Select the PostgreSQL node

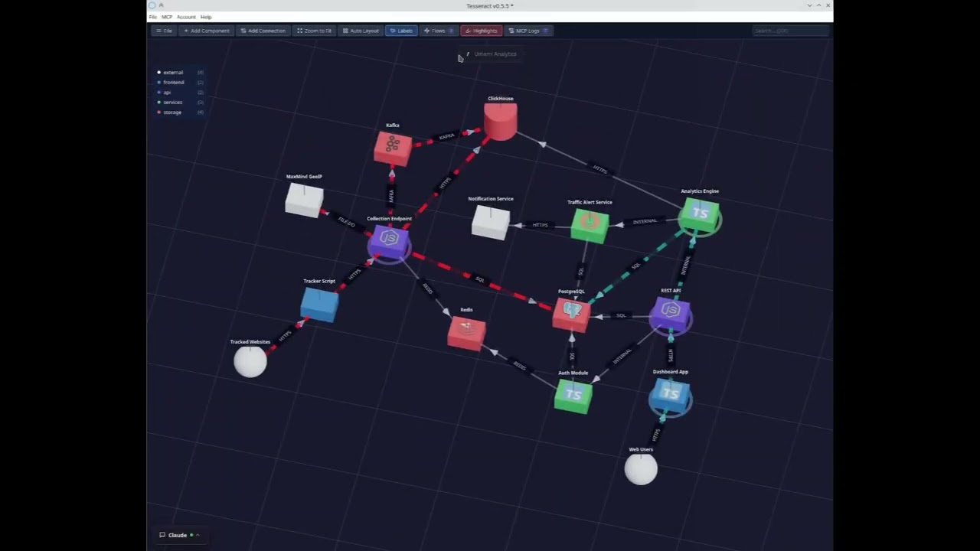(x=571, y=314)
